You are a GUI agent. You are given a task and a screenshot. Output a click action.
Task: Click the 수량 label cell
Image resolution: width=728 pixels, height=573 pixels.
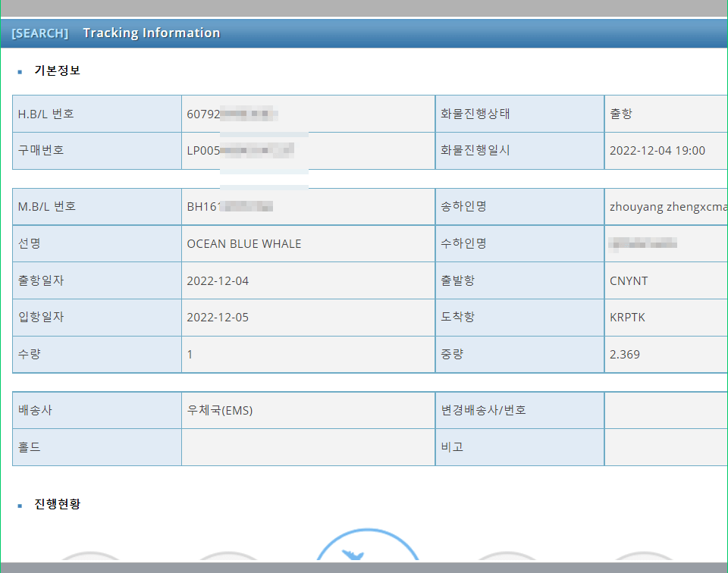point(97,355)
